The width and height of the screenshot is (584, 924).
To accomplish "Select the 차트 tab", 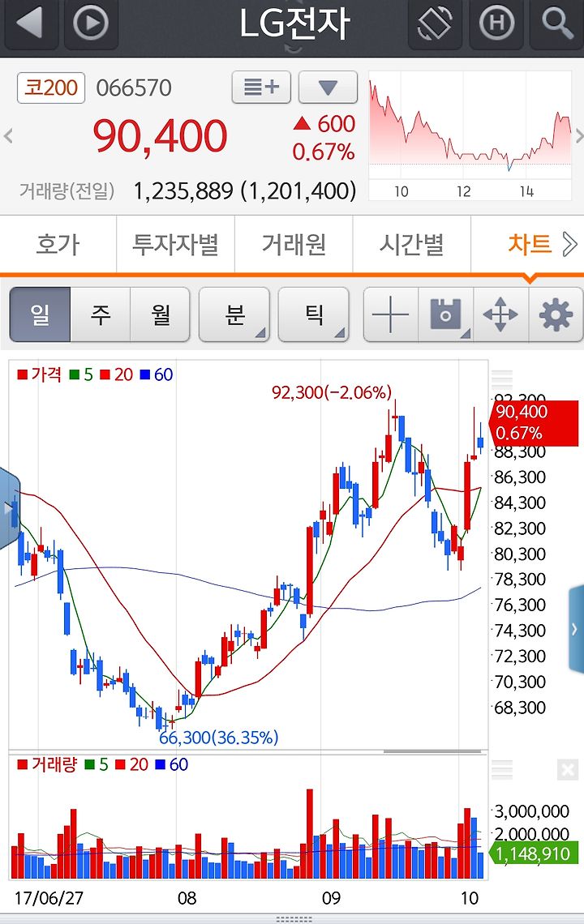I will tap(529, 244).
